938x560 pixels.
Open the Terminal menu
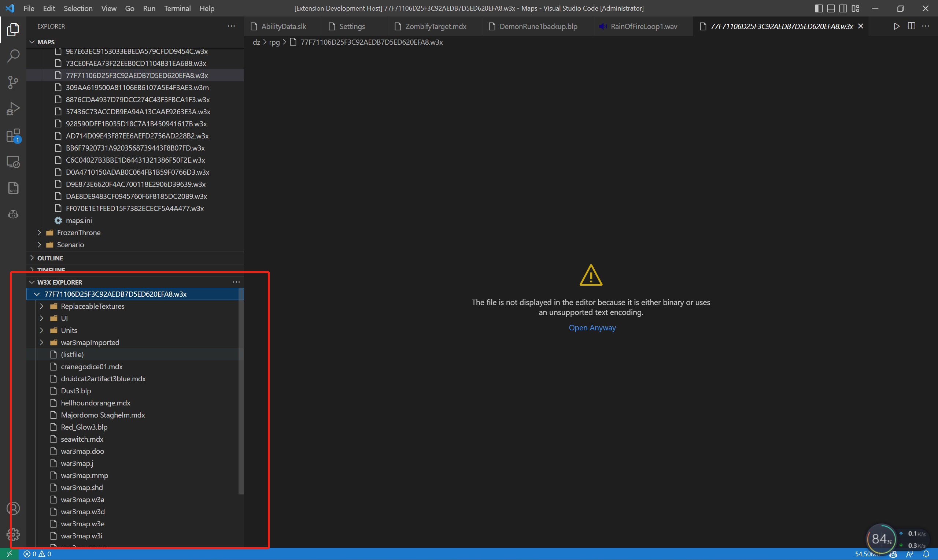tap(177, 8)
